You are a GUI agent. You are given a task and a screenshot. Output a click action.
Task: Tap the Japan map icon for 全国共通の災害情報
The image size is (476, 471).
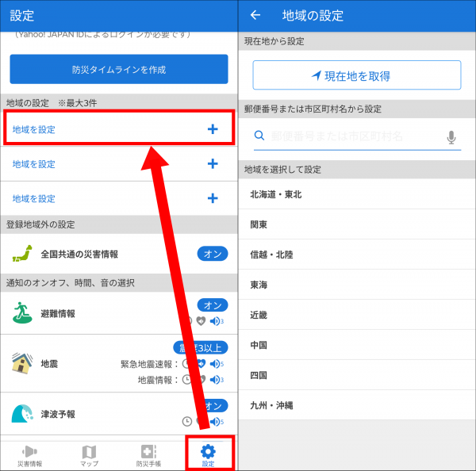click(x=22, y=254)
